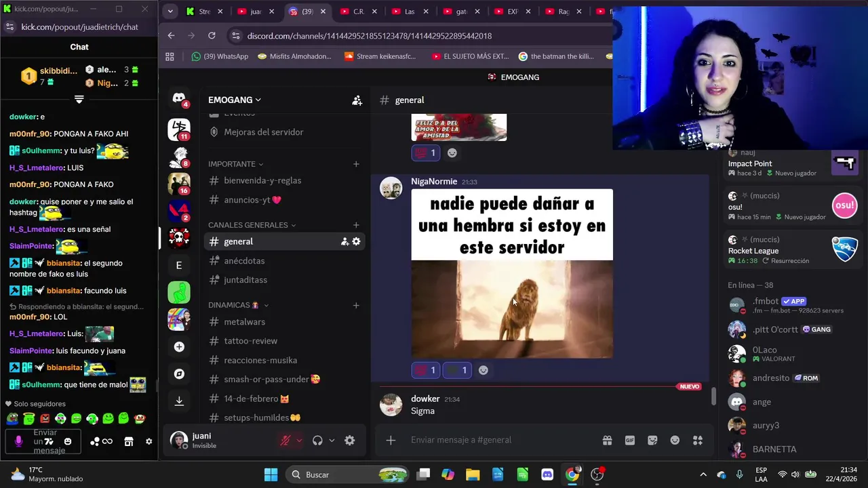The image size is (868, 488).
Task: Add reaction to the Feliz día message
Action: [x=452, y=153]
